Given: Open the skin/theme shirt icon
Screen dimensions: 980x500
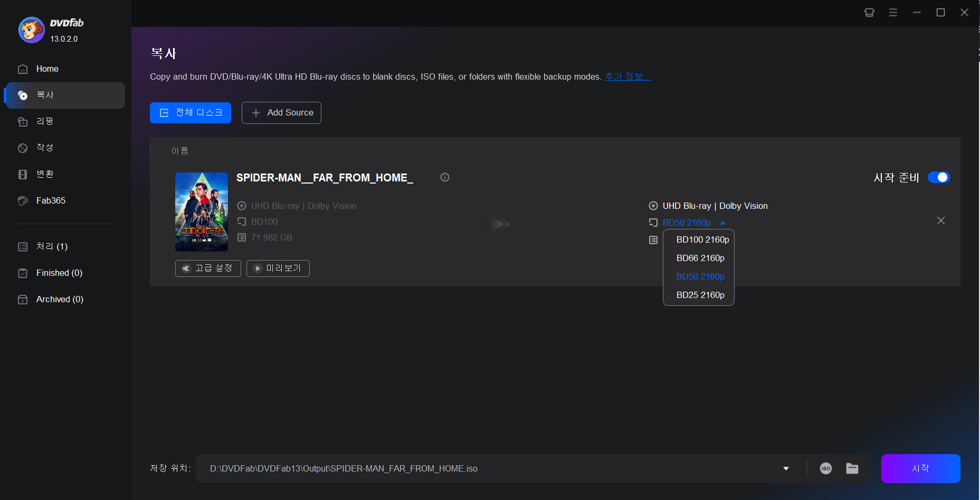Looking at the screenshot, I should (x=869, y=13).
